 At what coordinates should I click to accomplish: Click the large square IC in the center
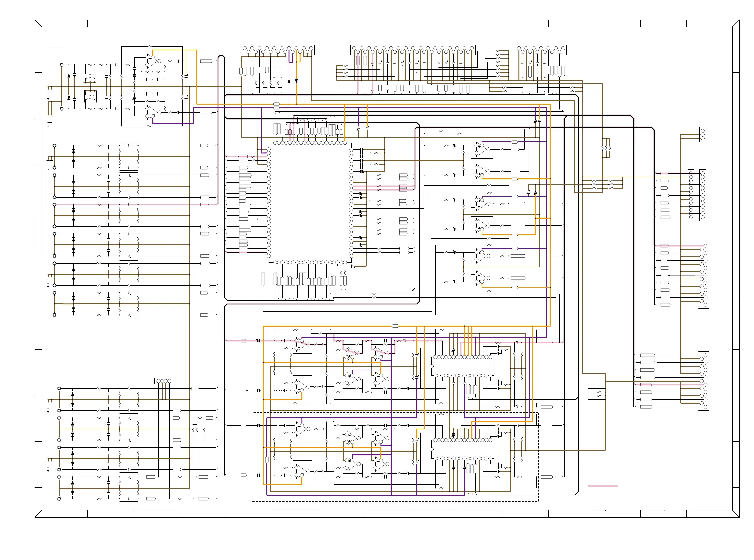[x=310, y=203]
